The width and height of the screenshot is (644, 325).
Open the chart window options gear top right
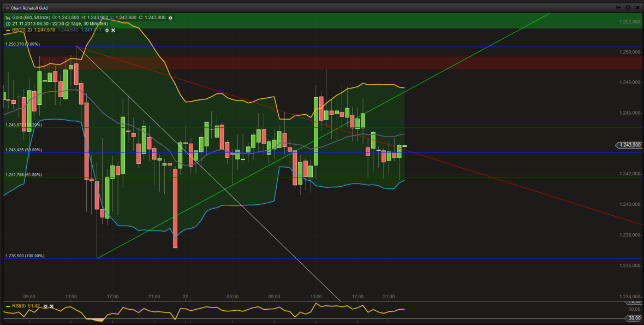tap(627, 7)
